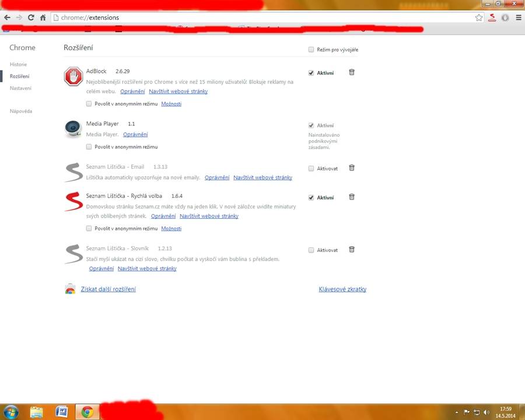The image size is (525, 420).
Task: Click the AdBlock version 2.6.29 text
Action: pyautogui.click(x=123, y=71)
